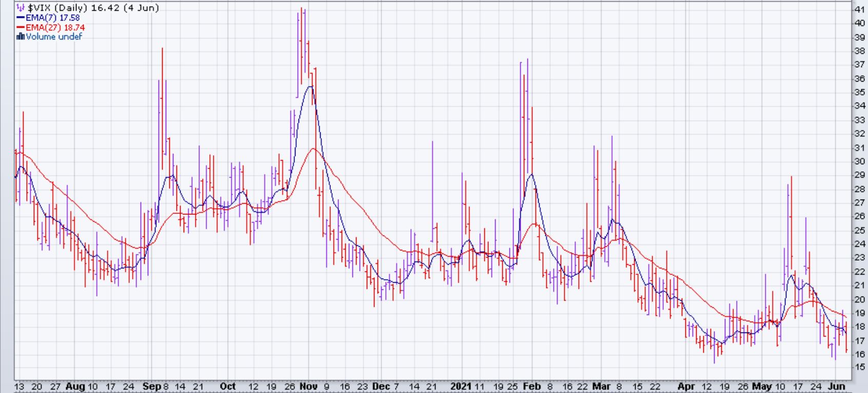This screenshot has height=393, width=868.
Task: Click the Volume undef legend text
Action: [54, 36]
